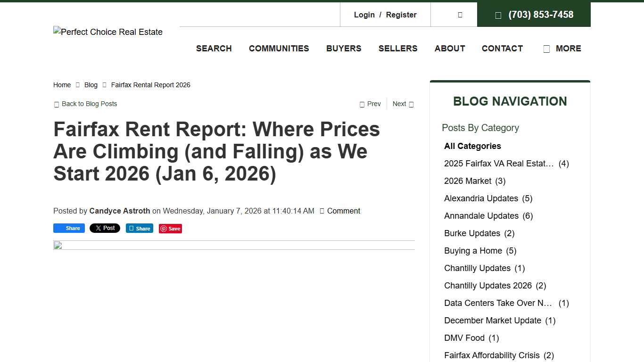Screen dimensions: 644x362
Task: Click the Prev arrow icon
Action: point(361,104)
